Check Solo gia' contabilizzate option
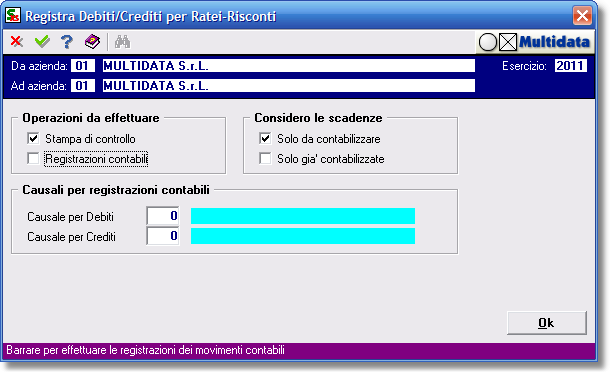The width and height of the screenshot is (610, 374). (265, 159)
